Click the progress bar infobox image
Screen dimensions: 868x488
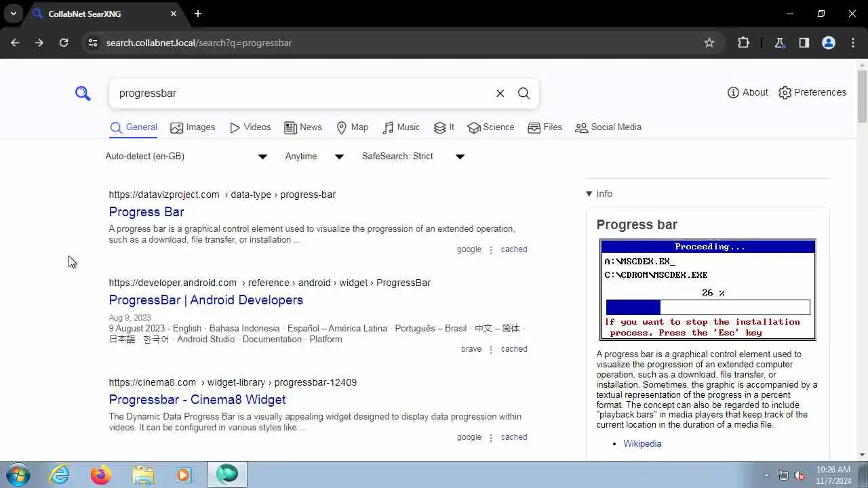pyautogui.click(x=708, y=289)
